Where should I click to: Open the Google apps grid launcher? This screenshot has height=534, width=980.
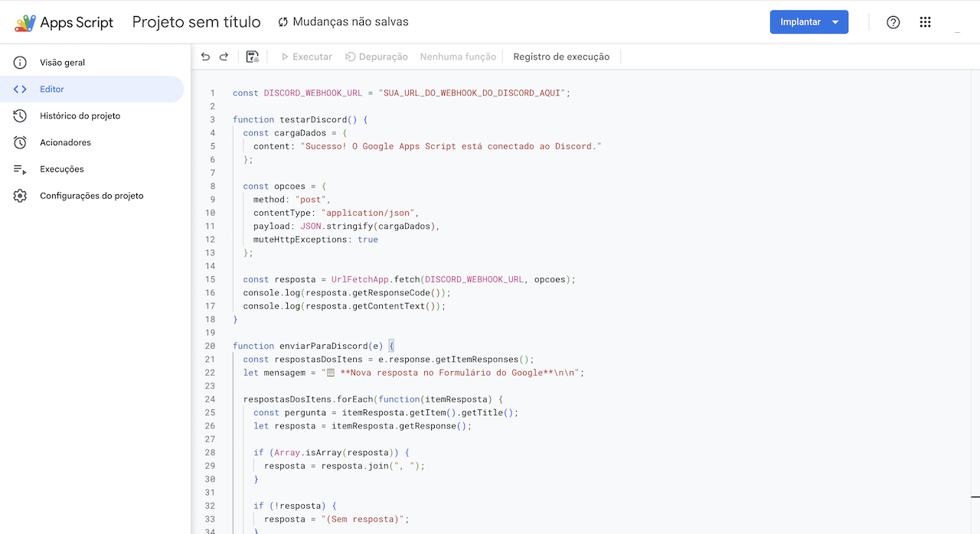coord(925,22)
